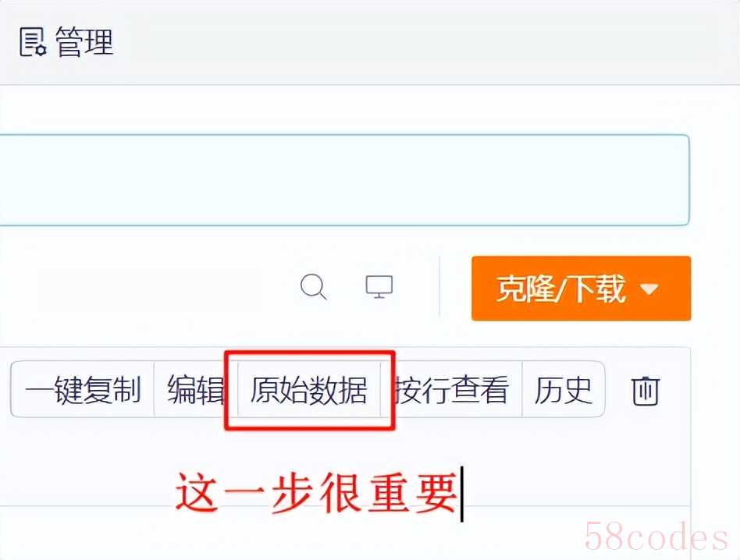Click the vertical divider before 克隆/下载
The width and height of the screenshot is (740, 560).
[439, 288]
